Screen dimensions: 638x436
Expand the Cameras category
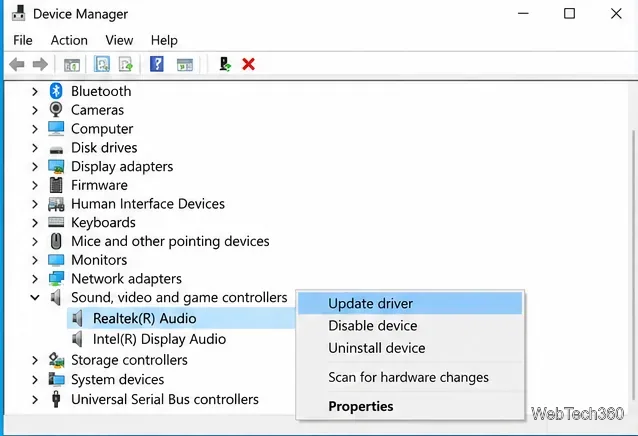pyautogui.click(x=35, y=110)
